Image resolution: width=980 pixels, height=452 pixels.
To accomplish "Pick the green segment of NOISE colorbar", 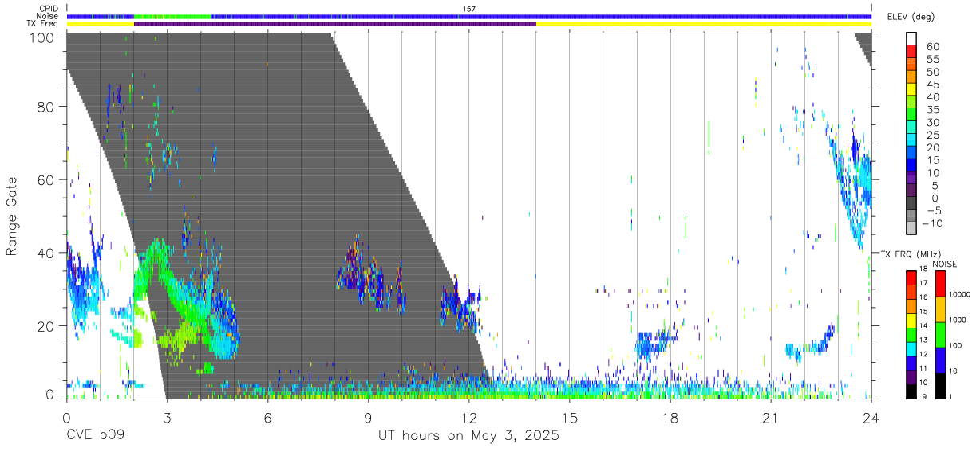I will (x=939, y=333).
